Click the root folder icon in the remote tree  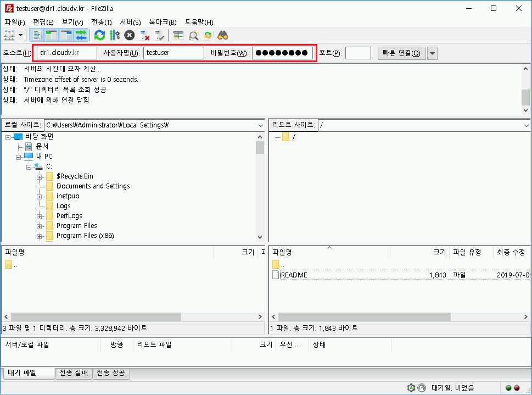(285, 137)
